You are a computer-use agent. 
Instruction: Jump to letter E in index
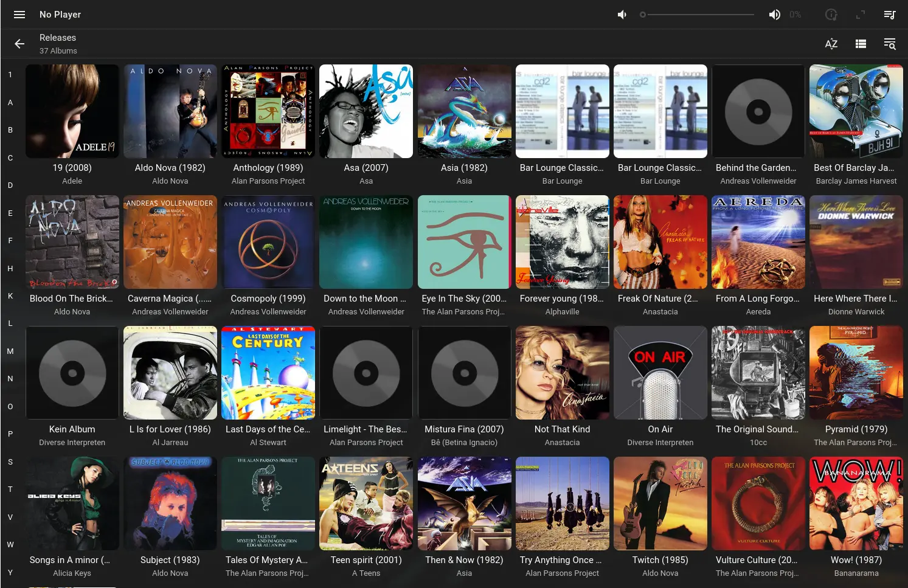10,213
